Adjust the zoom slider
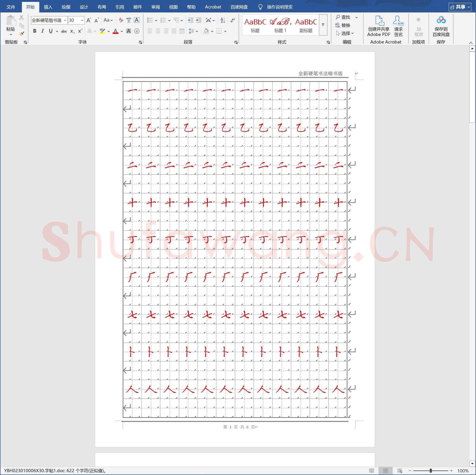The height and width of the screenshot is (475, 476). coord(431,471)
